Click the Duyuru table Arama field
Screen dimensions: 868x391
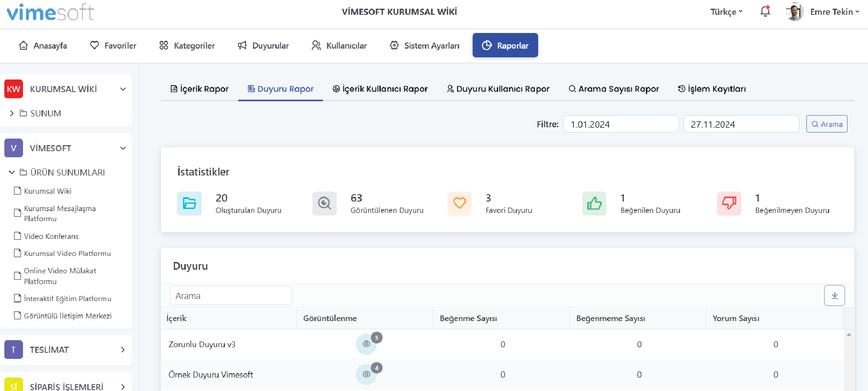pyautogui.click(x=231, y=295)
